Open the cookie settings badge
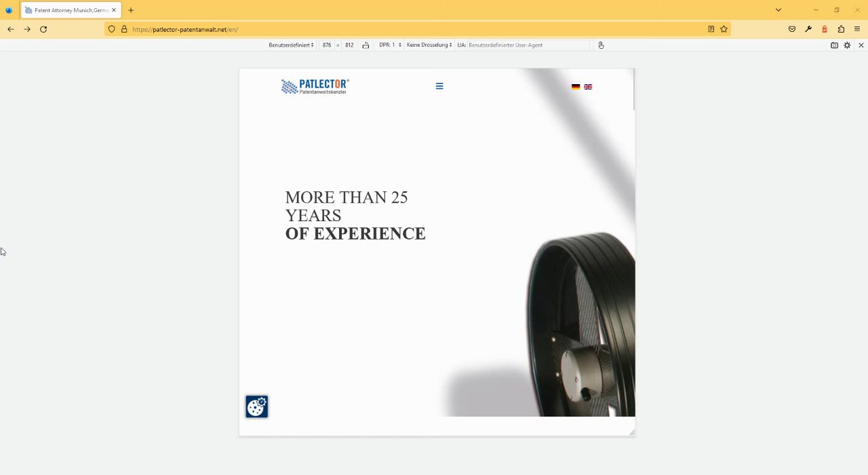 click(256, 406)
